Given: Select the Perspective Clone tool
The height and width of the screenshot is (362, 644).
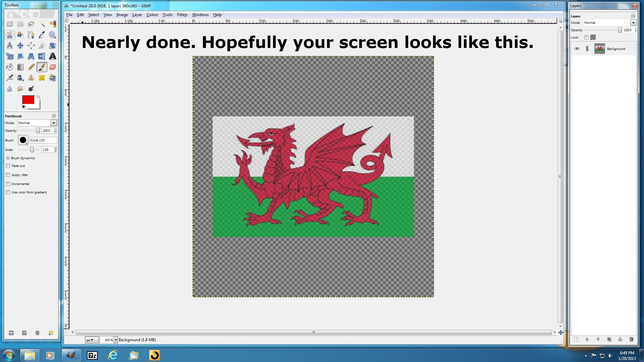Looking at the screenshot, I should [53, 78].
